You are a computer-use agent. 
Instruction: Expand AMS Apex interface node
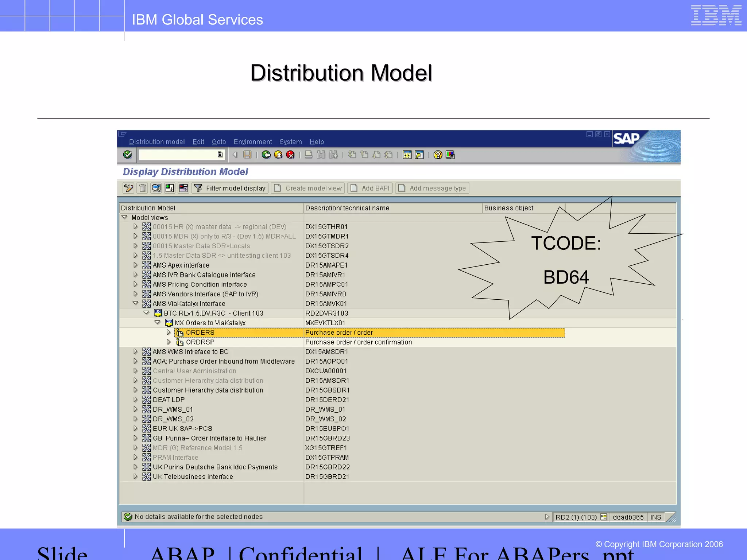coord(135,265)
